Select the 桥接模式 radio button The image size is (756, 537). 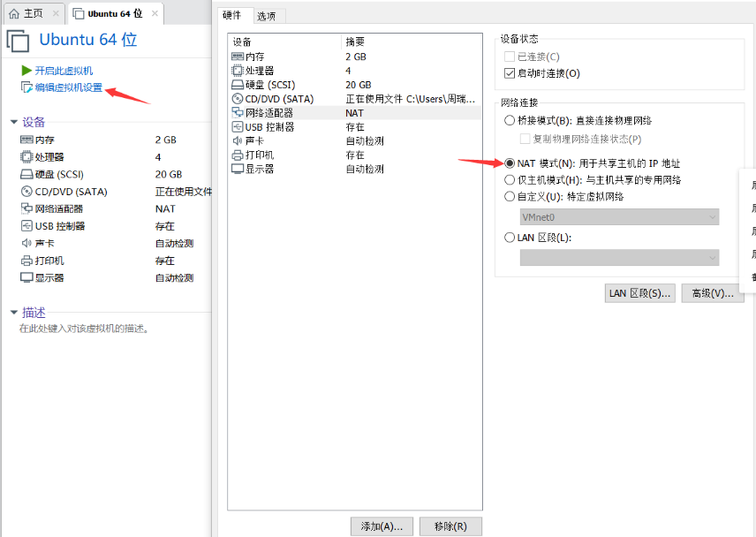pyautogui.click(x=510, y=120)
